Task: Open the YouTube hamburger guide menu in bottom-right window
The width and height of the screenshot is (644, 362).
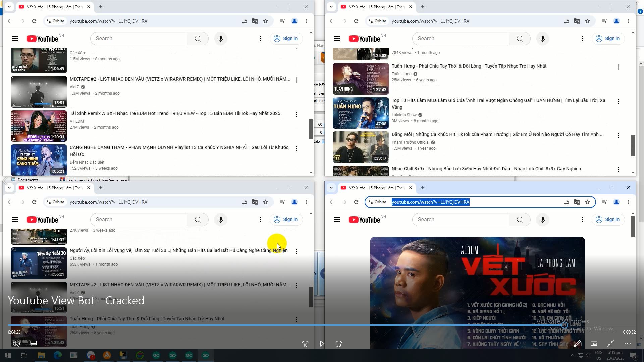Action: click(337, 220)
